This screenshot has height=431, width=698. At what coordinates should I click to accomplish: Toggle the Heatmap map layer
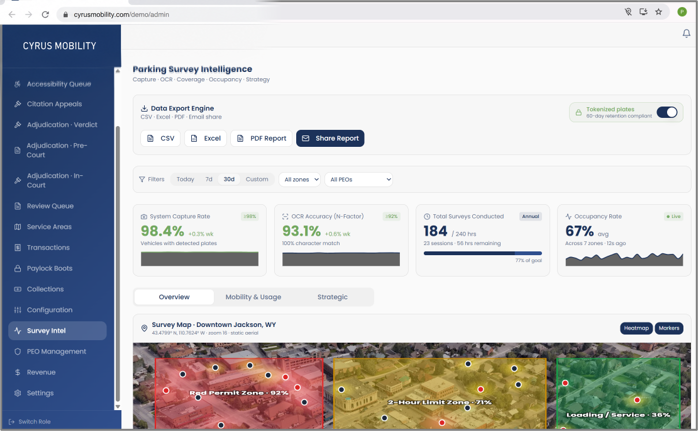coord(636,328)
